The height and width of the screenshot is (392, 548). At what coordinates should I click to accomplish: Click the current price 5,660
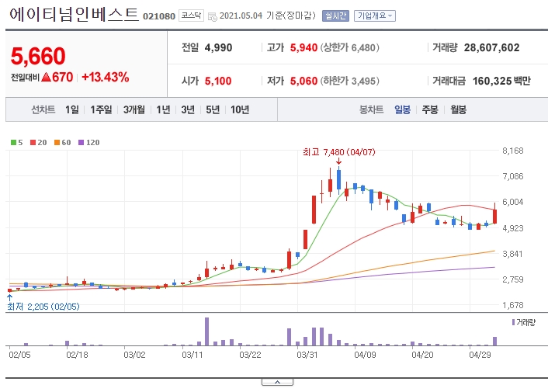tap(38, 56)
